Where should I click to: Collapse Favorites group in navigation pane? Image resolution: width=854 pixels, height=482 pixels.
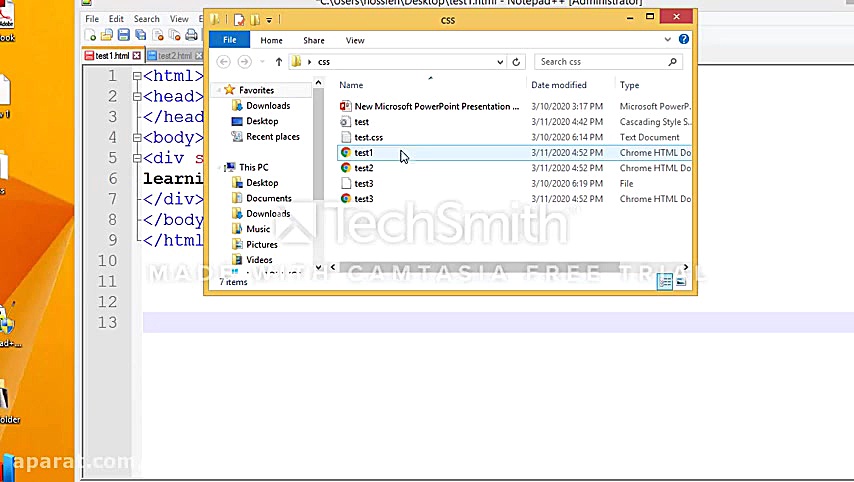point(218,90)
